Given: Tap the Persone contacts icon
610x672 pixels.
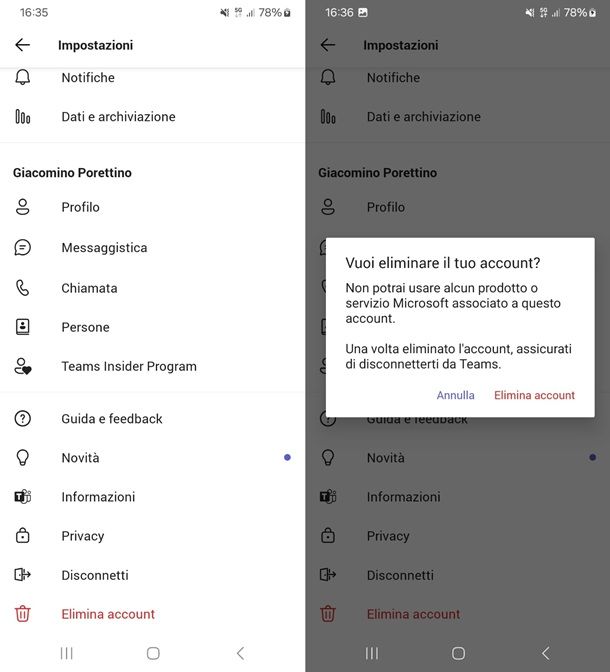Looking at the screenshot, I should tap(23, 327).
